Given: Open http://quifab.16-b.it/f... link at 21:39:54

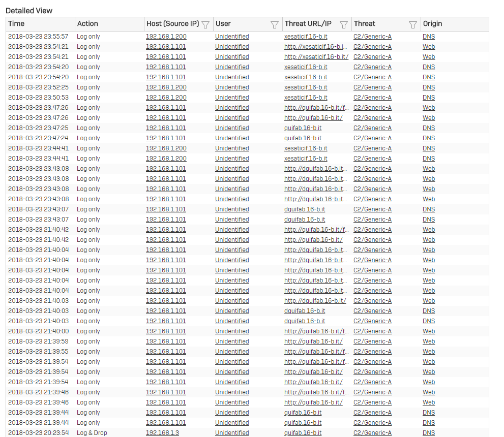Looking at the screenshot, I should click(x=316, y=362).
